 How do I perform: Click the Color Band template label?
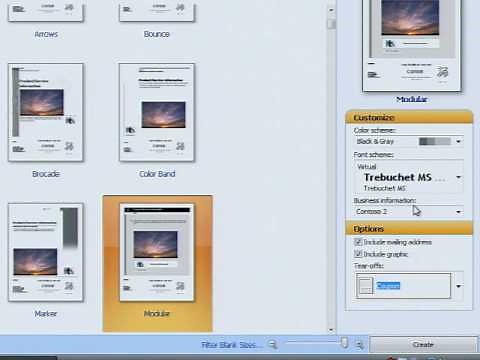[157, 174]
